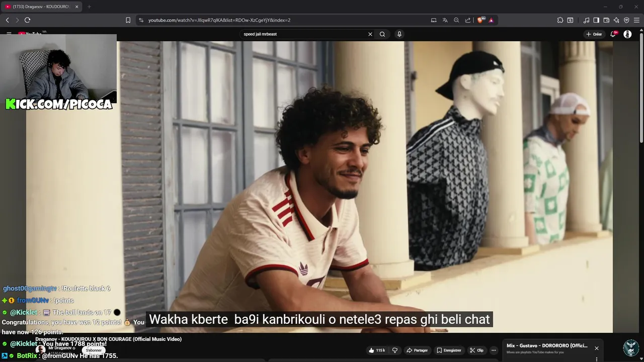Open Mr Draganov channel avatar
Screen dimensions: 644x362
[x=40, y=349]
